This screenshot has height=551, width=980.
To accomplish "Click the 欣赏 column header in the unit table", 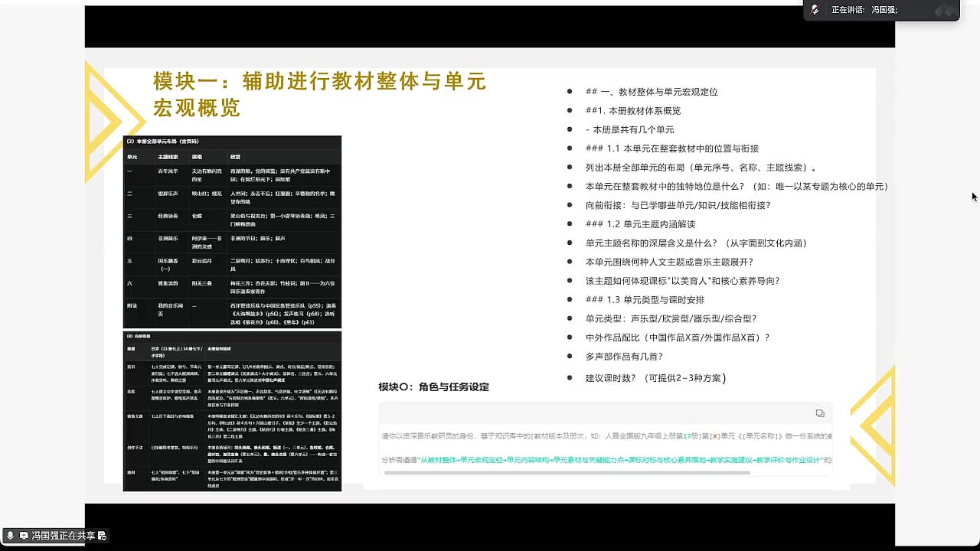I will point(235,156).
